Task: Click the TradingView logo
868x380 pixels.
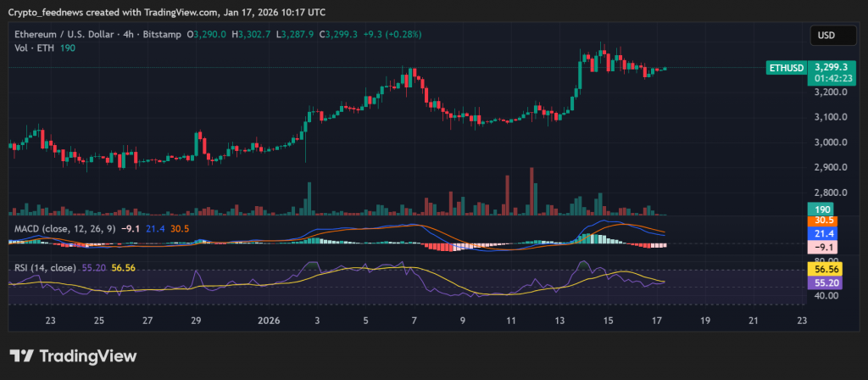Action: pos(72,356)
